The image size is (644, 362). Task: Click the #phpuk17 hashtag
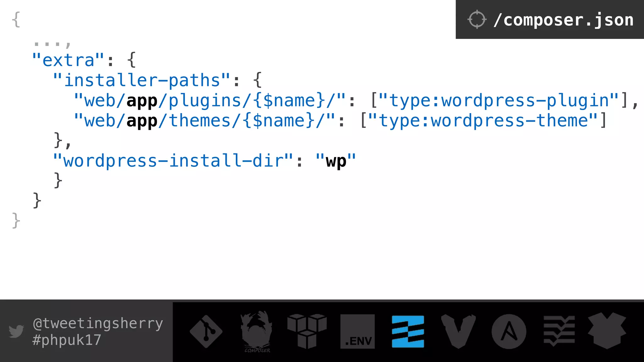[67, 340]
